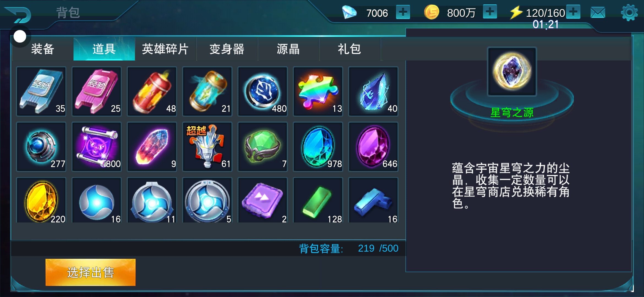Select the 超越 Ultraman fragment item
This screenshot has width=644, height=297.
tap(207, 147)
